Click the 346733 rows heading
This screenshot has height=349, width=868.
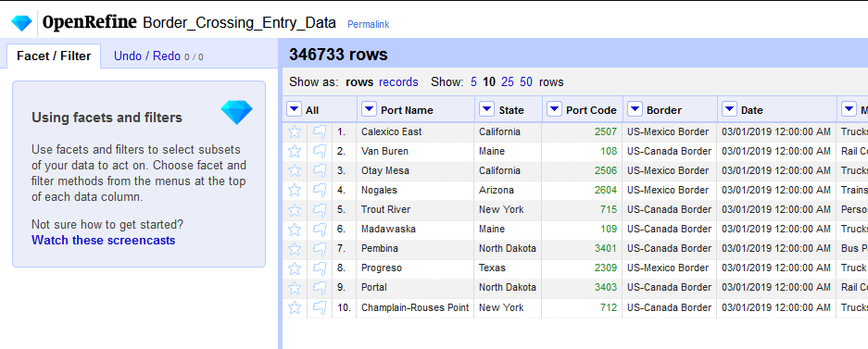click(x=338, y=55)
